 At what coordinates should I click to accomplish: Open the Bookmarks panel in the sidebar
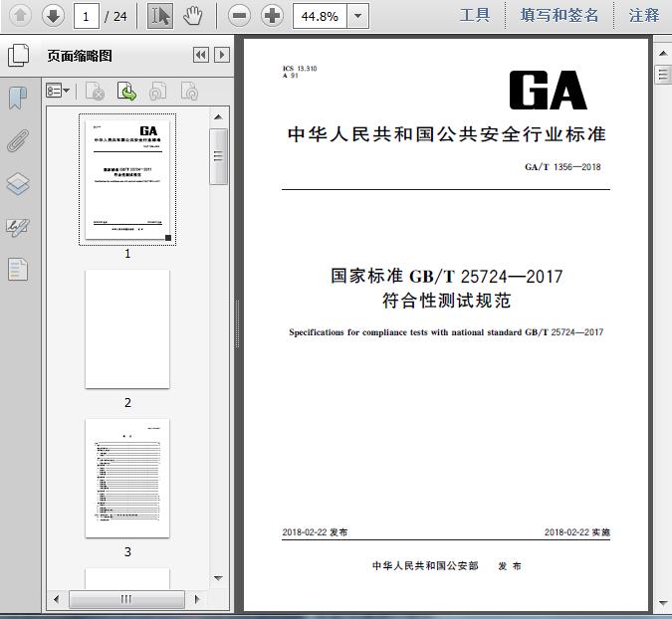18,99
